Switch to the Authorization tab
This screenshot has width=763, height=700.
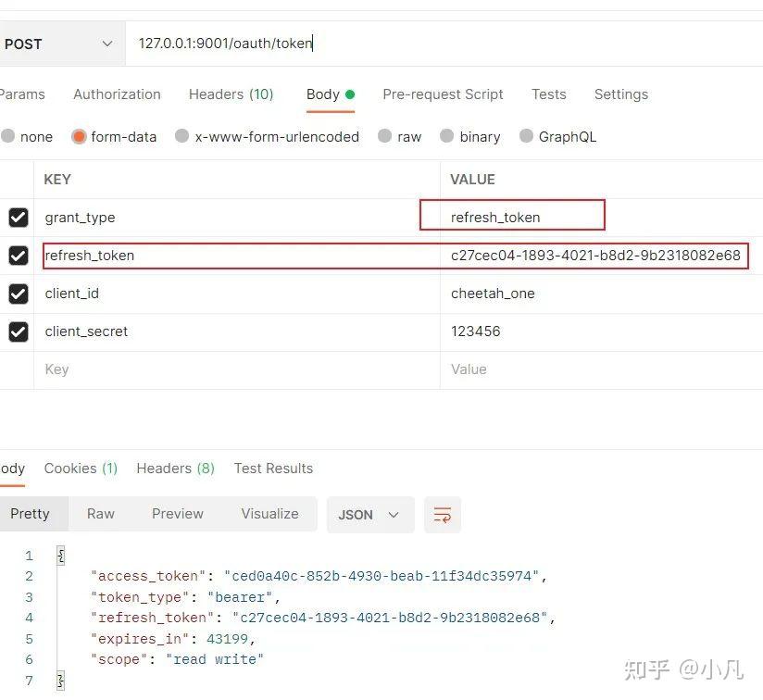point(117,94)
